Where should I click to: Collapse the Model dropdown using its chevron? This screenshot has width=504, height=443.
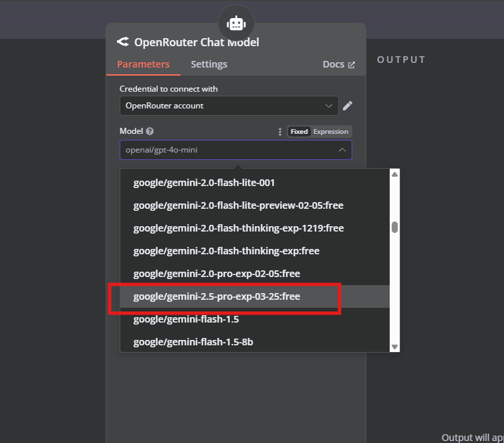point(342,150)
